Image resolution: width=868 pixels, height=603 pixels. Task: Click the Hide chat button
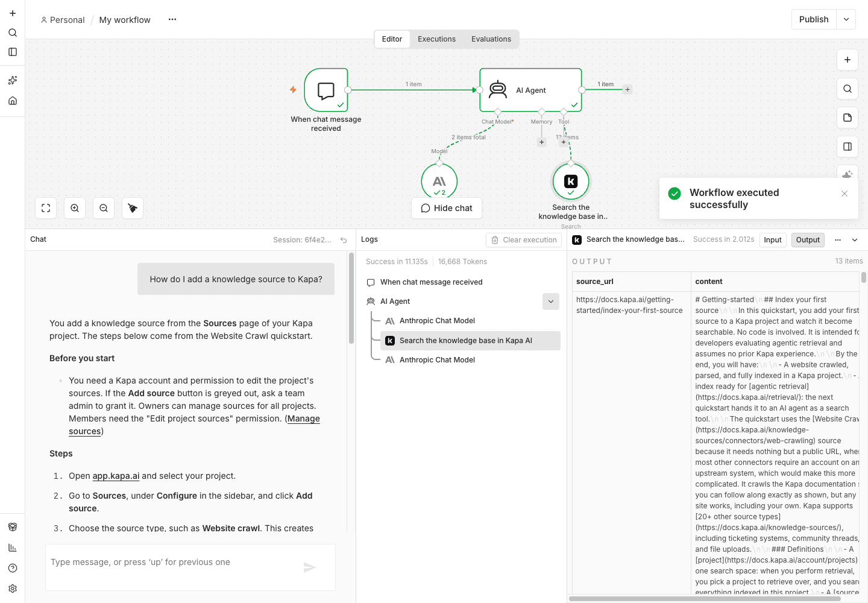[447, 208]
